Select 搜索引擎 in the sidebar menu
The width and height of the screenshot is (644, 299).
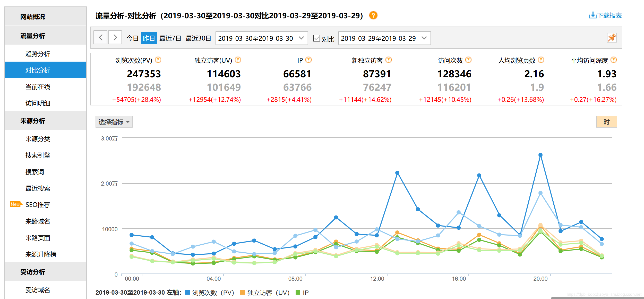click(x=38, y=155)
